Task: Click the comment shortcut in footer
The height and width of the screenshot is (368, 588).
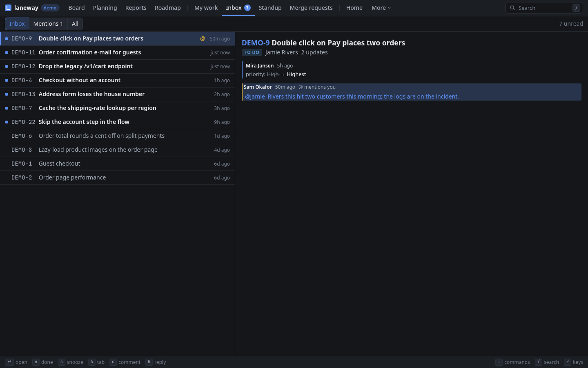Action: tap(125, 362)
